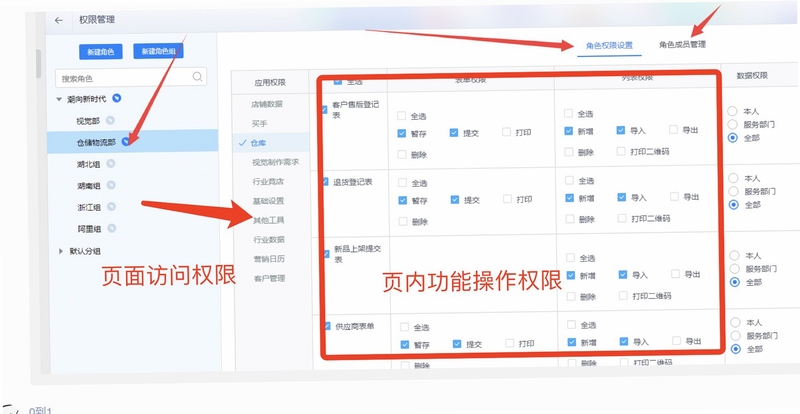This screenshot has width=800, height=414.
Task: Uncheck 导入 in the 退货登记表 row
Action: click(x=621, y=197)
